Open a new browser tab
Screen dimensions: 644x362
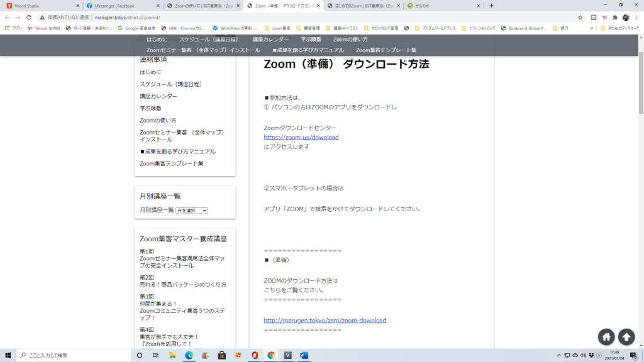pos(491,6)
